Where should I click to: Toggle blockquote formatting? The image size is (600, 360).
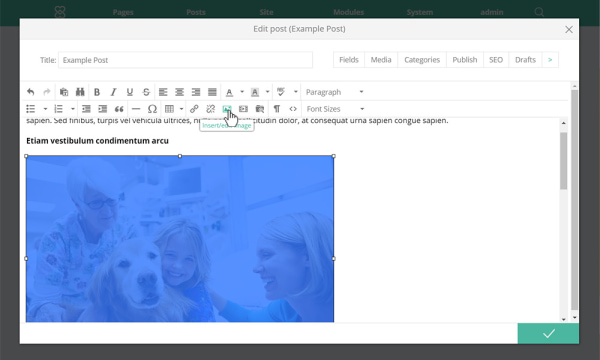point(119,109)
